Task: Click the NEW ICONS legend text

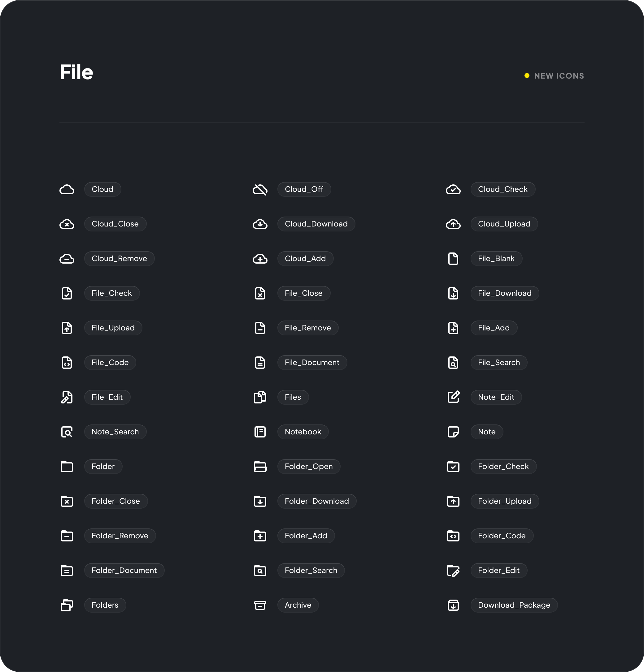Action: (559, 76)
